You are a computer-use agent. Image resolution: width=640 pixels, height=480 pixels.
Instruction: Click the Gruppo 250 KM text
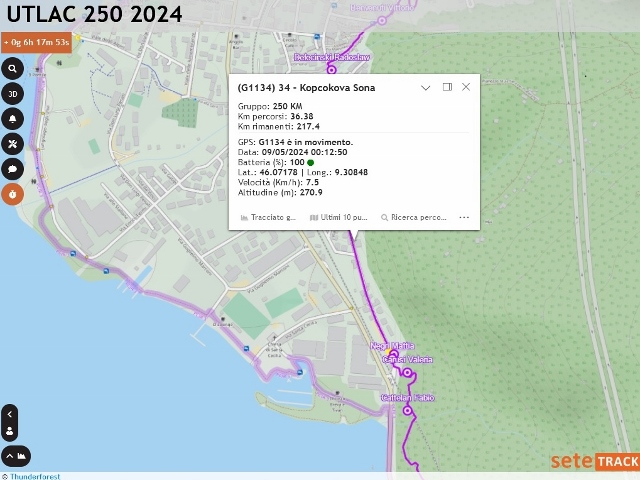tap(270, 106)
